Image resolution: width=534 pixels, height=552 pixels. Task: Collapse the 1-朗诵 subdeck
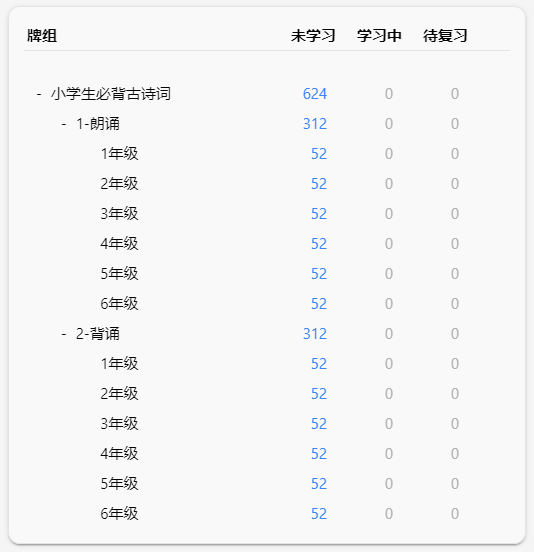click(x=64, y=124)
